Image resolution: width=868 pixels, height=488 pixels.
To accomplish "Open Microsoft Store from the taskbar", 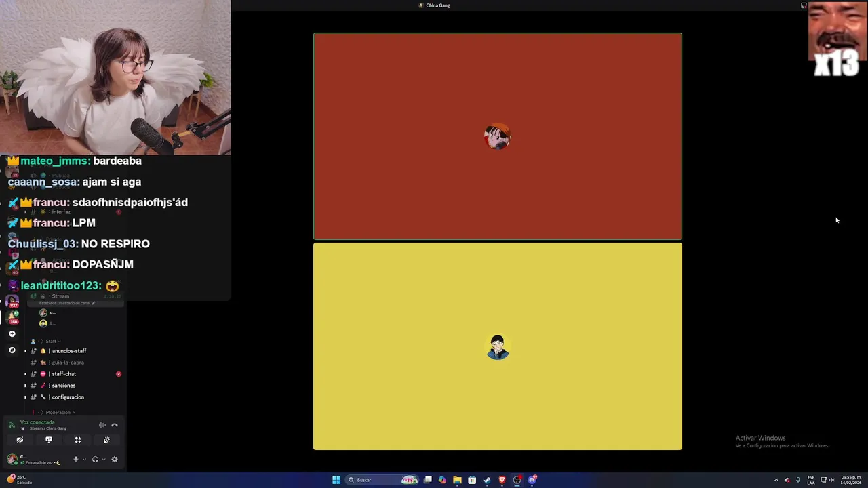I will (472, 480).
